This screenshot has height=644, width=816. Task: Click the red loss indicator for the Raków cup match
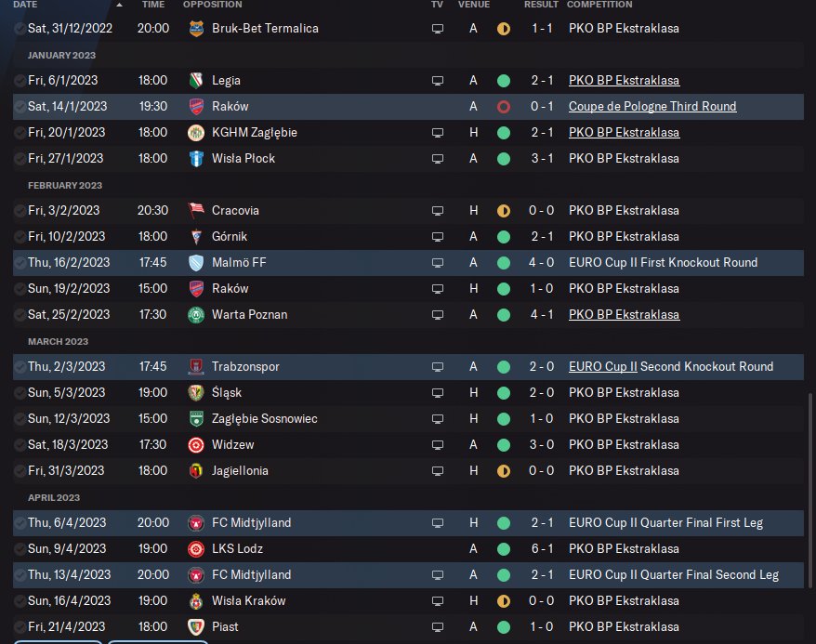[x=504, y=107]
